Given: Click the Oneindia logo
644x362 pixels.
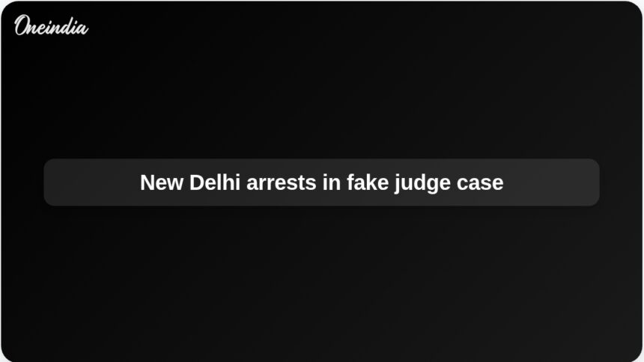Looking at the screenshot, I should 52,25.
